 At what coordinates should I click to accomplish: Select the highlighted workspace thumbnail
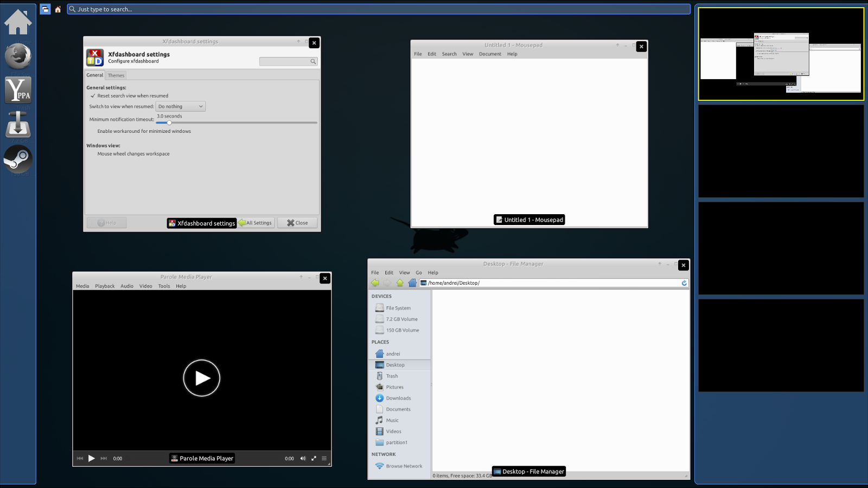pos(781,53)
